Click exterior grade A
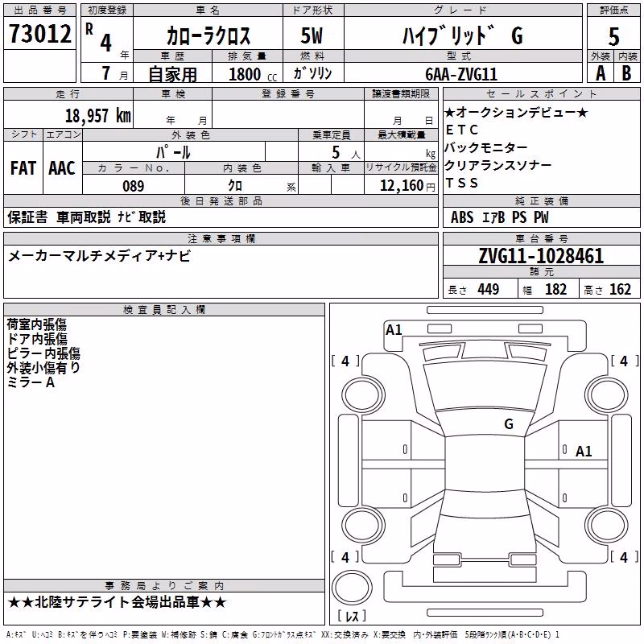Screen dimensions: 644x644 tap(601, 73)
